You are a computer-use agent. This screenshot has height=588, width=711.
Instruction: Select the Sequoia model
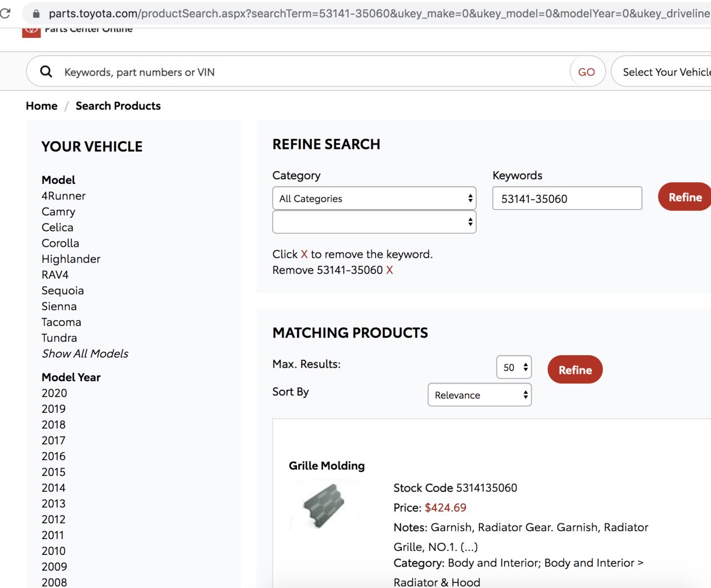pos(63,291)
